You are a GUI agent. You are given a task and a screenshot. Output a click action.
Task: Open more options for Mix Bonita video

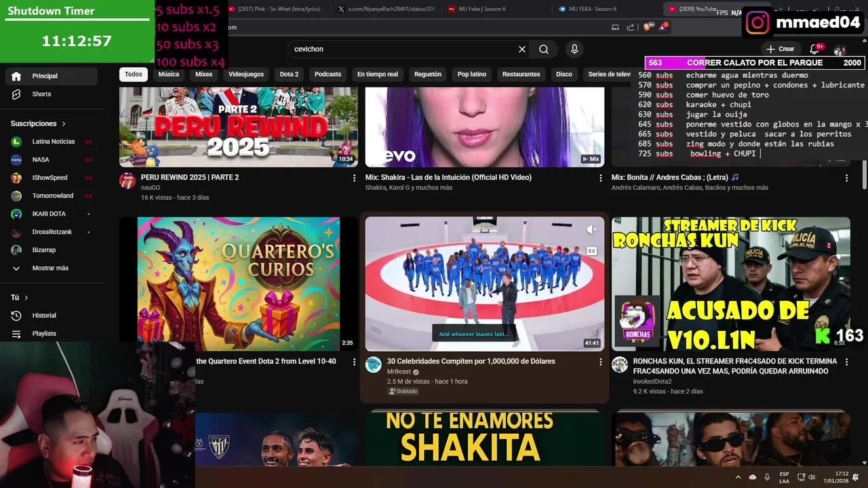pos(846,178)
